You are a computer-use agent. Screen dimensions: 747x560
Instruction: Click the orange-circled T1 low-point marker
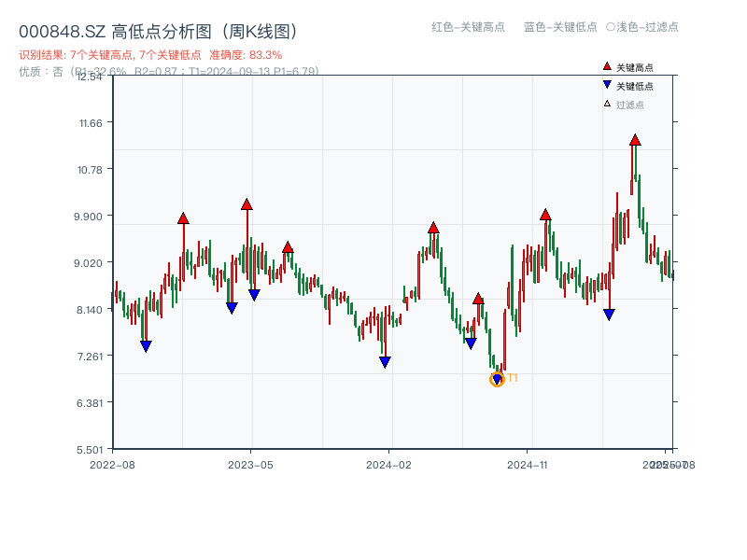497,379
